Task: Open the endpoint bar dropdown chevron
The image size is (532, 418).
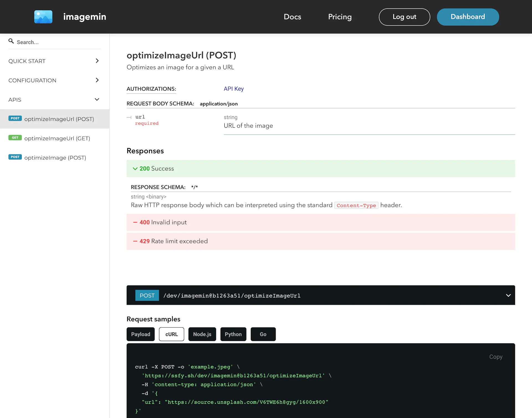Action: point(508,295)
